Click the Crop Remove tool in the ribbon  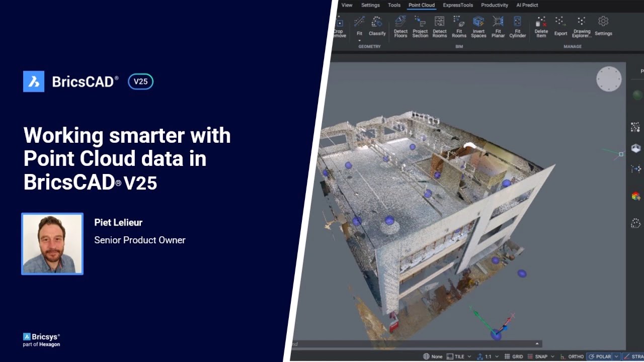[x=340, y=27]
